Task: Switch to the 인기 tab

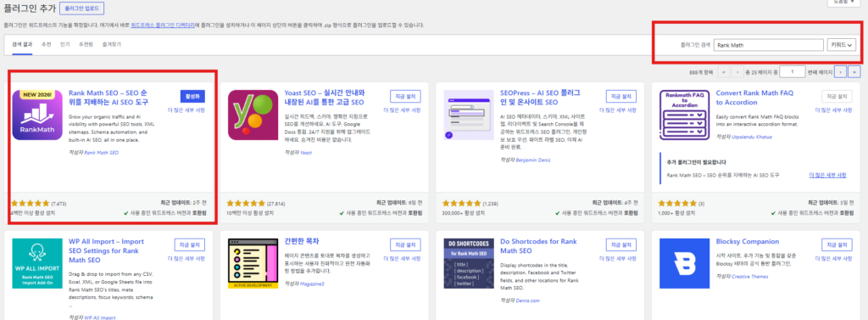Action: coord(64,44)
